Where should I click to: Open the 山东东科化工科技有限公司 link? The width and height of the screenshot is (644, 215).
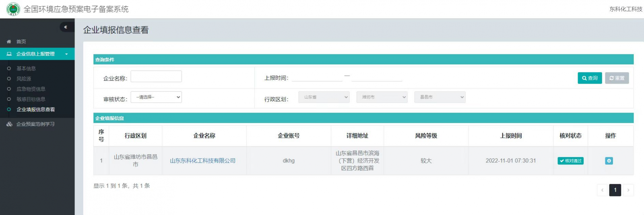(x=202, y=161)
